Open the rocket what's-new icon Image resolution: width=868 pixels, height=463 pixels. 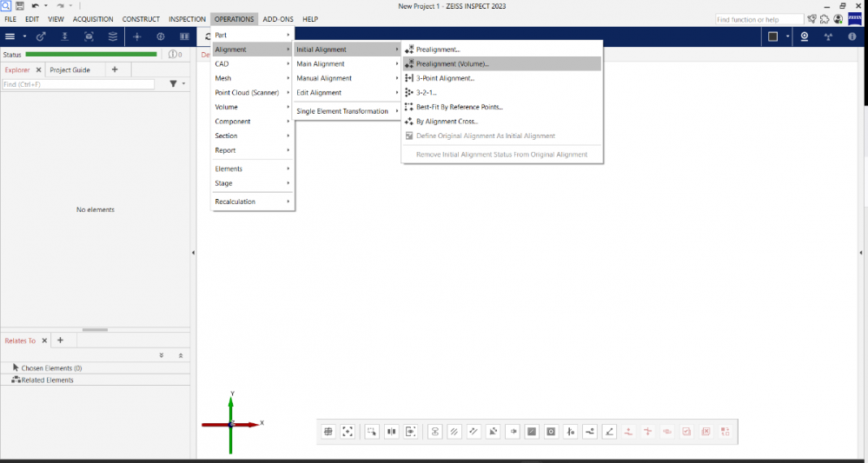(812, 19)
